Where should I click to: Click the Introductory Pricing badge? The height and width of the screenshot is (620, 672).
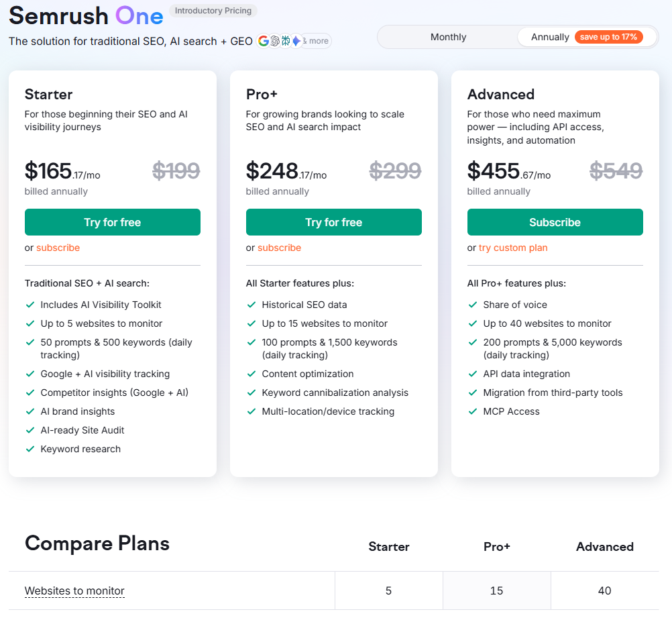213,11
